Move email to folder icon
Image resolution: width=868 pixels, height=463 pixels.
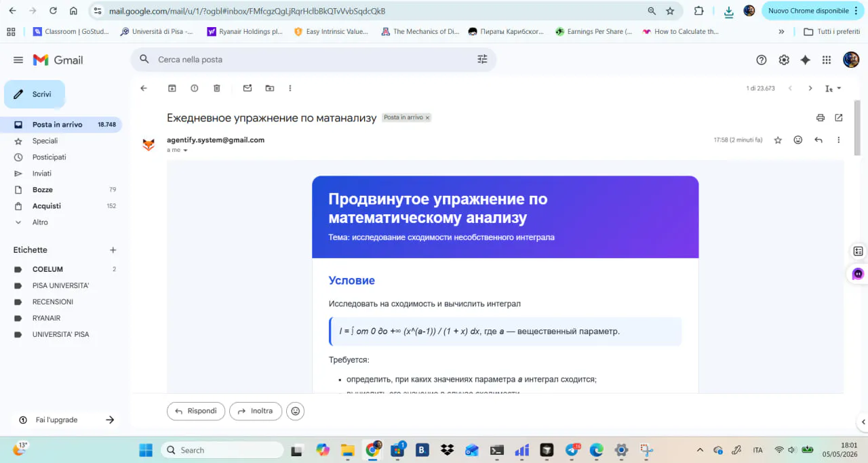pyautogui.click(x=270, y=88)
